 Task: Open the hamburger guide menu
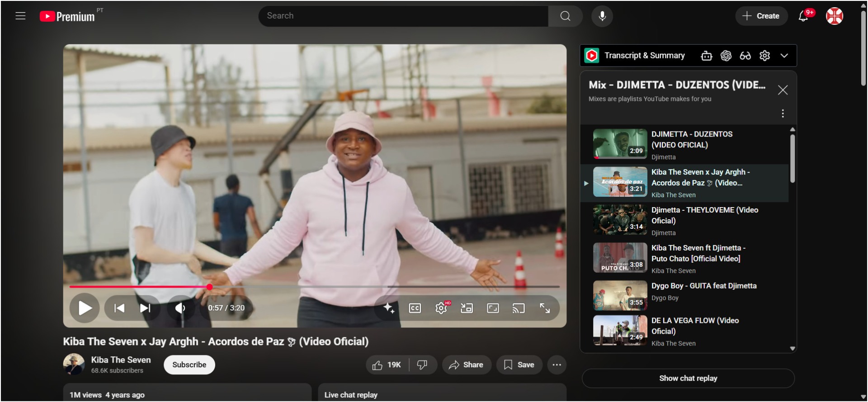20,16
